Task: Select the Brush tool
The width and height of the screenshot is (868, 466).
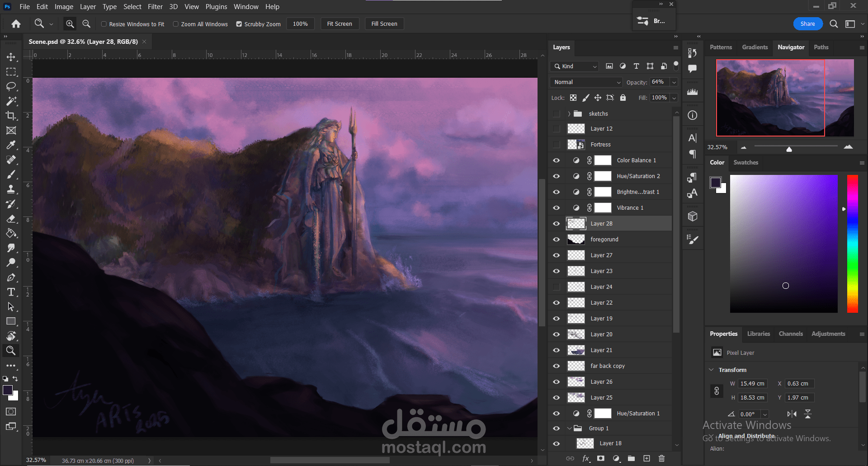Action: (11, 174)
